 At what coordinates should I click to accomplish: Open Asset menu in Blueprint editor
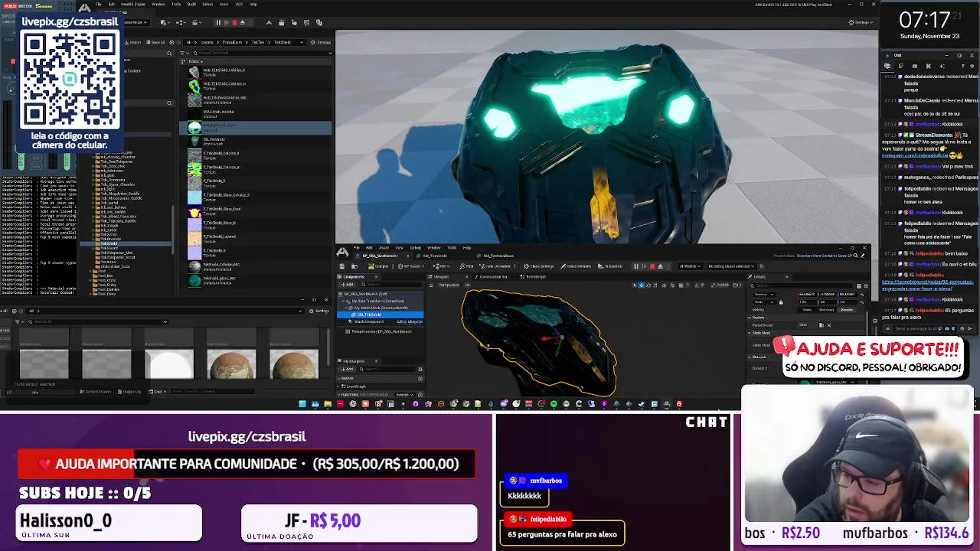point(384,247)
